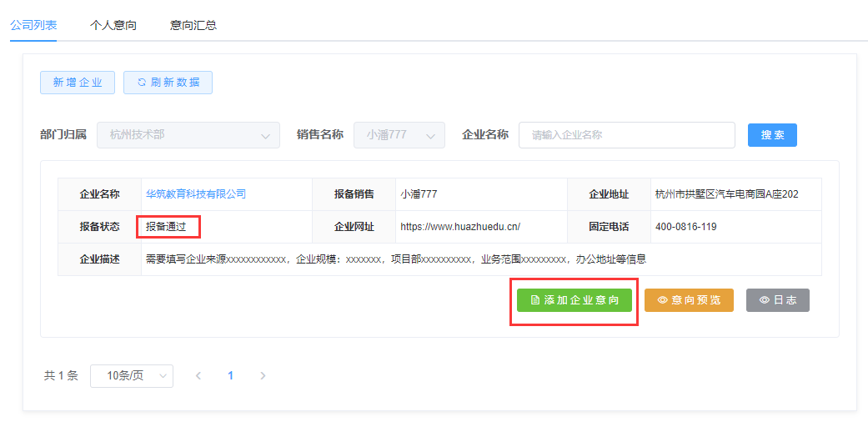Open the 意向汇总 tab
868x422 pixels.
(x=193, y=25)
